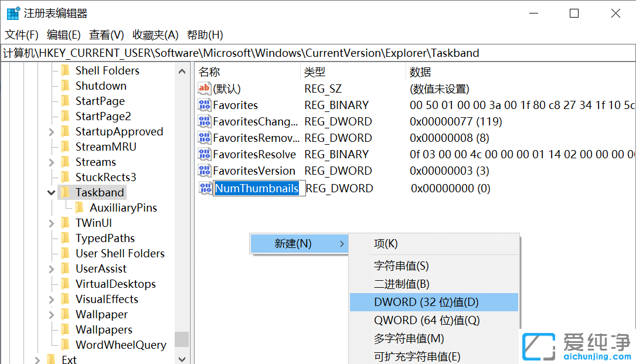Image resolution: width=636 pixels, height=364 pixels.
Task: Click the 类型 column header
Action: (x=315, y=72)
